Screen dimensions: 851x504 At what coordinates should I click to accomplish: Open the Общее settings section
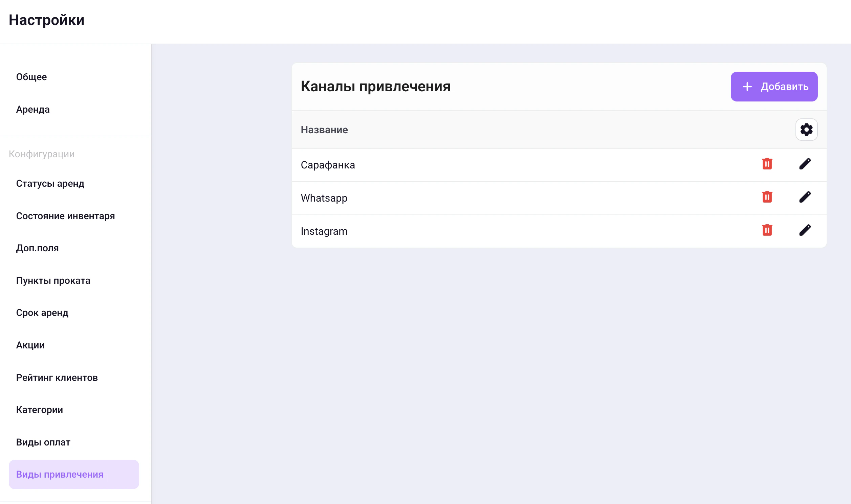pyautogui.click(x=31, y=77)
